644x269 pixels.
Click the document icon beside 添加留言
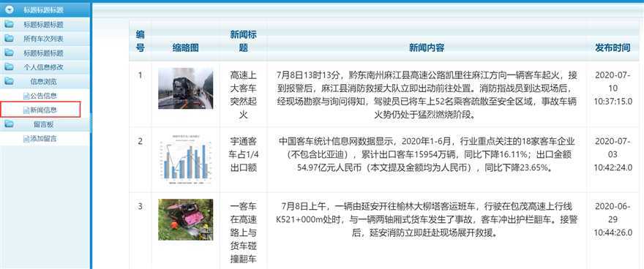(x=26, y=139)
